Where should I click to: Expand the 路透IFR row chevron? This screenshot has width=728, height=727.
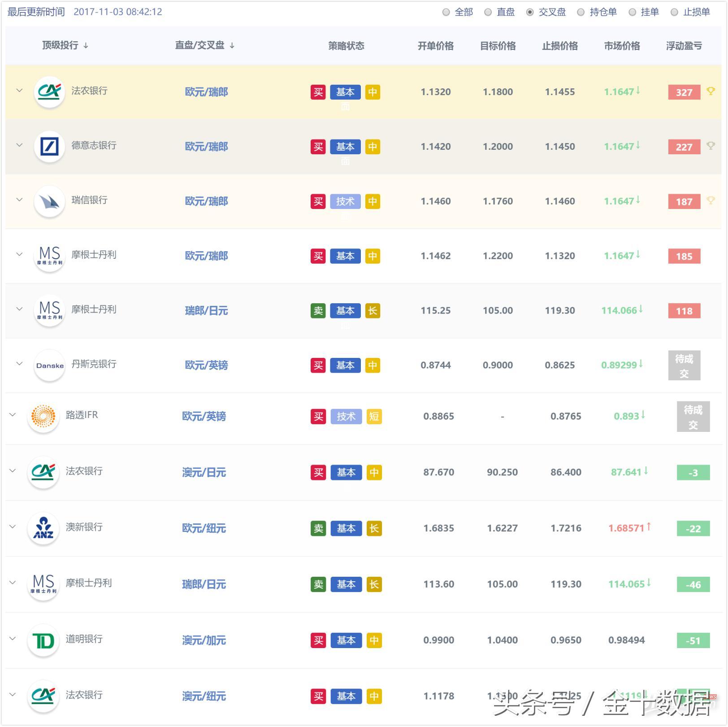click(13, 415)
